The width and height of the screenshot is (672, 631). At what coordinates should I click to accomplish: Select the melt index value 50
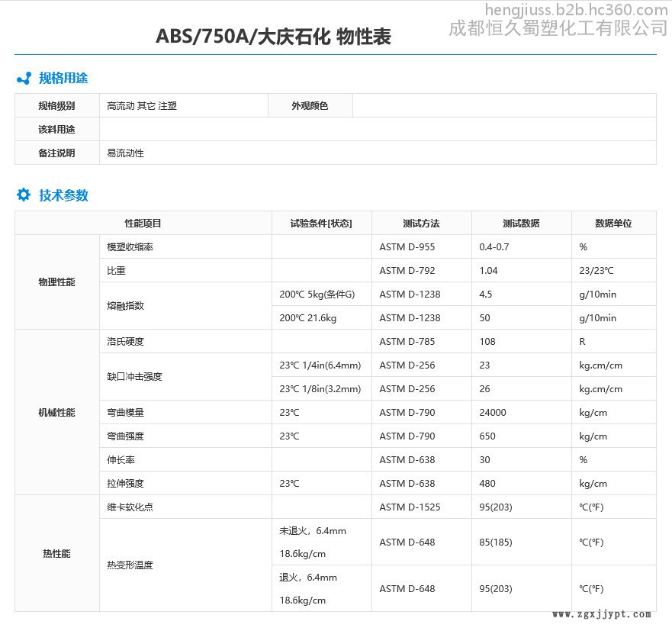click(x=484, y=318)
